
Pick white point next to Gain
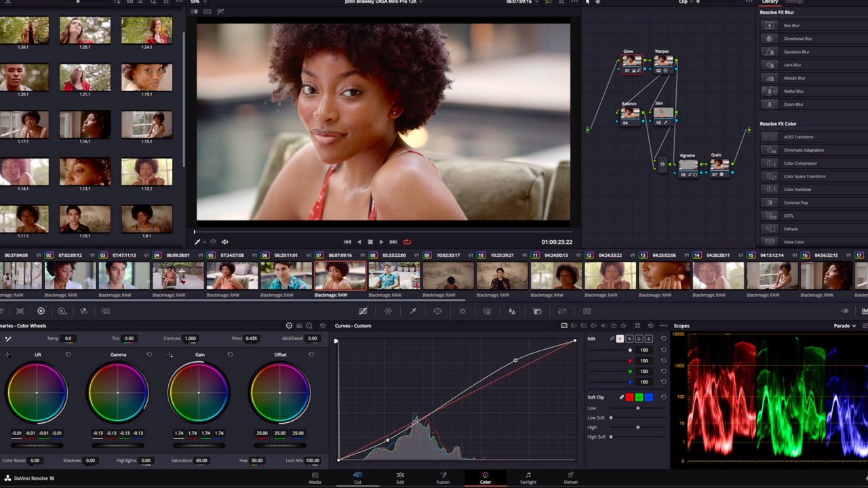[x=170, y=354]
